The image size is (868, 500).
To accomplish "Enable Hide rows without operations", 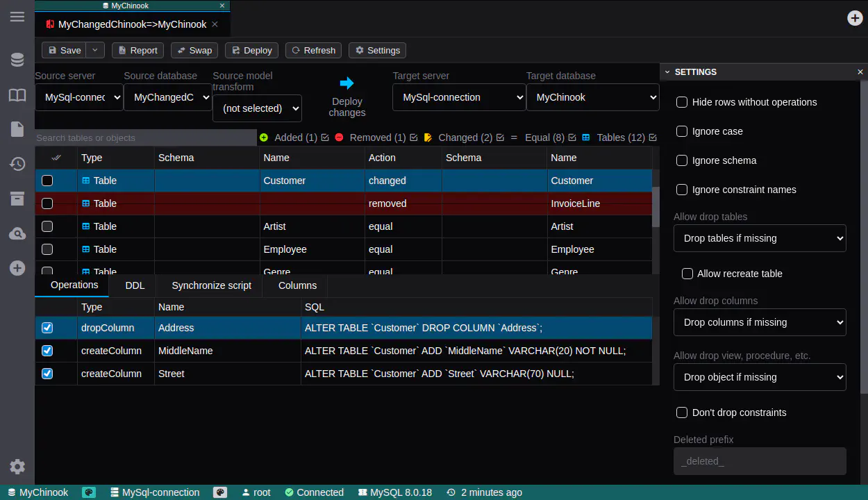I will point(682,102).
